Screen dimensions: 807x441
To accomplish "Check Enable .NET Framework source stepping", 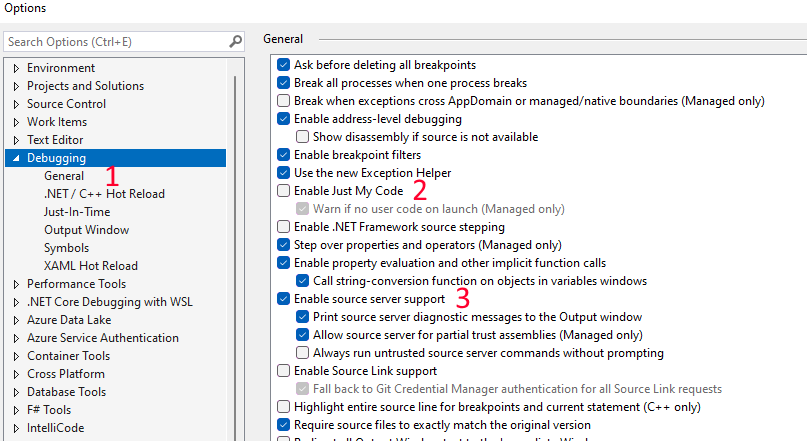I will tap(284, 227).
